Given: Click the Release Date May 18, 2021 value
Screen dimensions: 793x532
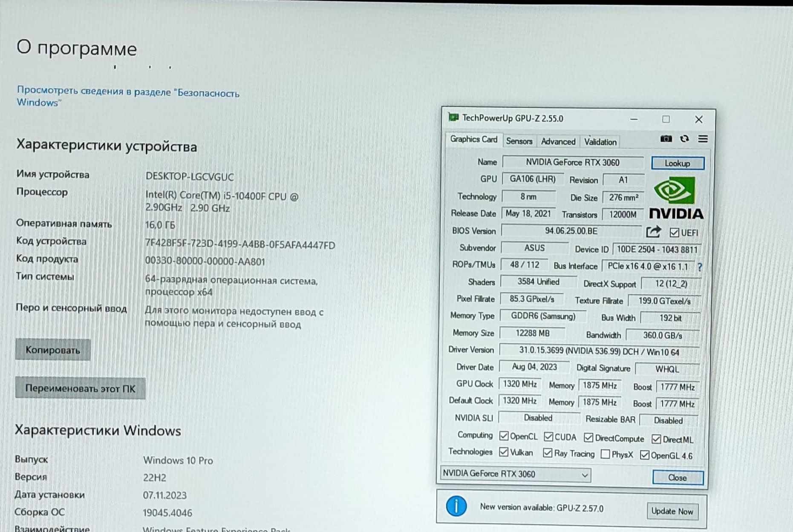Looking at the screenshot, I should point(528,213).
